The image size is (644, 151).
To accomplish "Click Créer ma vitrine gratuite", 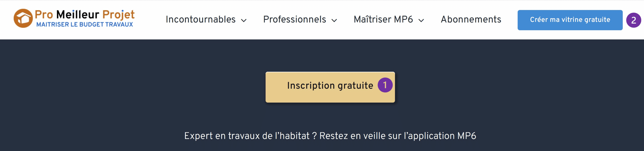I will 570,20.
